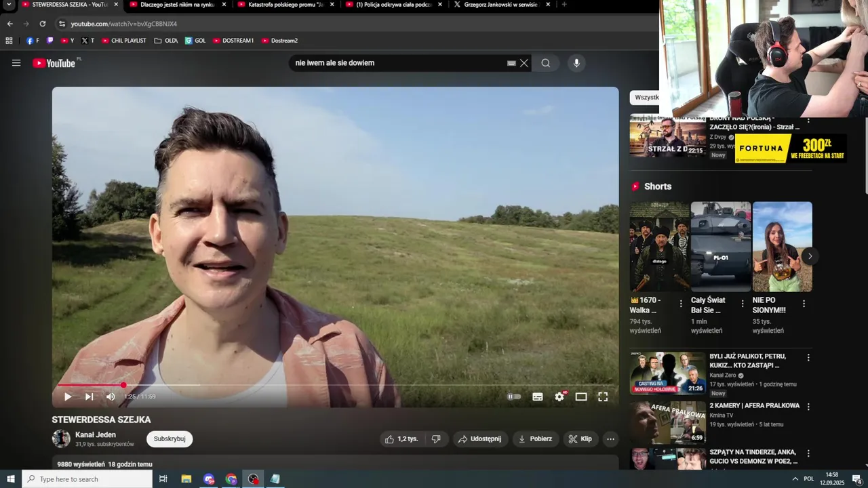The width and height of the screenshot is (868, 488).
Task: Submit the search with the magnifier button
Action: pyautogui.click(x=546, y=63)
